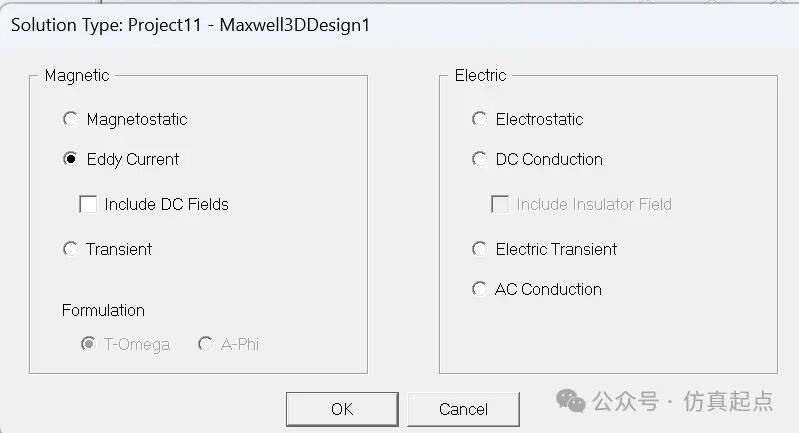The height and width of the screenshot is (433, 799).
Task: Select the Magnetostatic solution type
Action: click(x=70, y=119)
